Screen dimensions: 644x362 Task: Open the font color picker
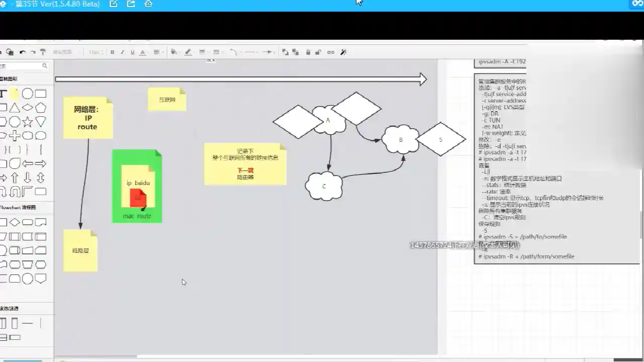[x=142, y=52]
